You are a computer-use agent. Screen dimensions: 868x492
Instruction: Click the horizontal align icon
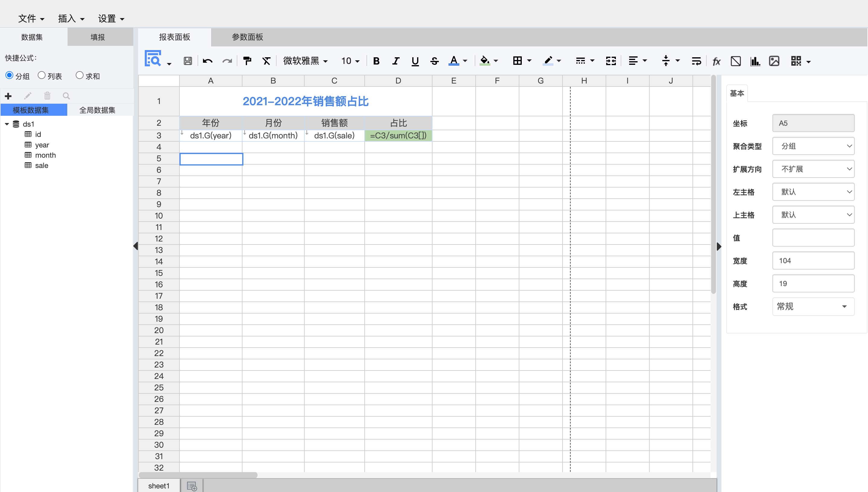point(633,61)
